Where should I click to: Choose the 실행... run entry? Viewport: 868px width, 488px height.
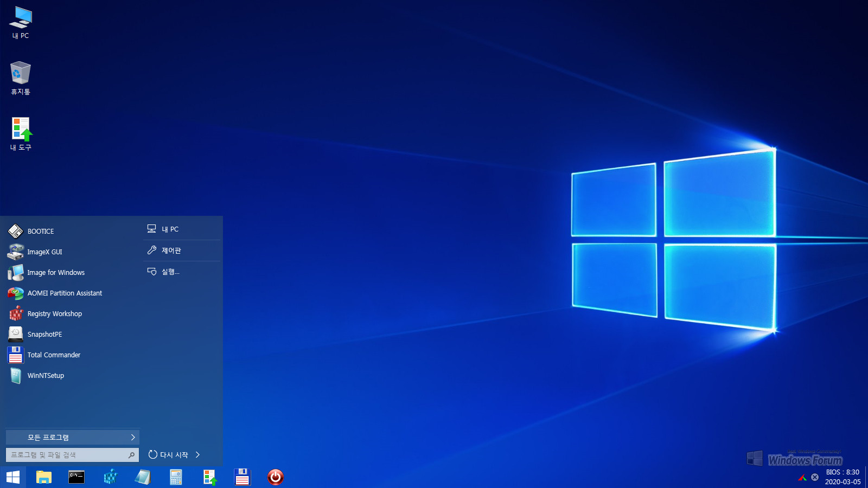point(182,272)
